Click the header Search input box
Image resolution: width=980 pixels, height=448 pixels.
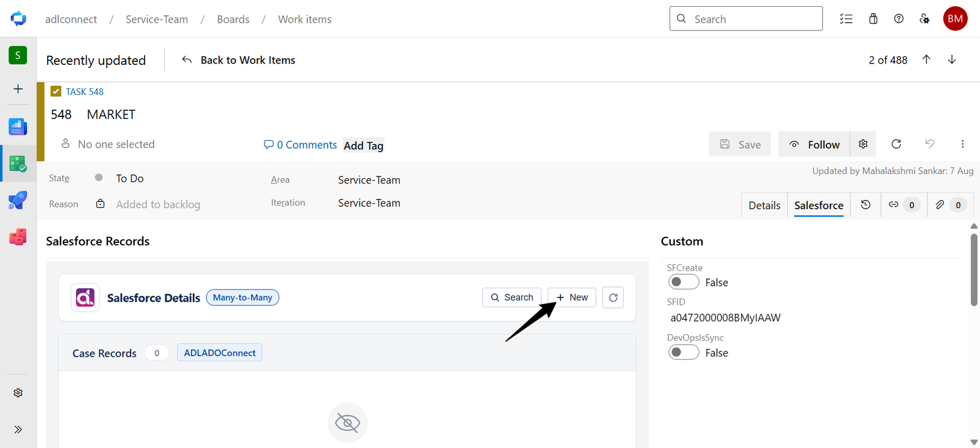(746, 18)
